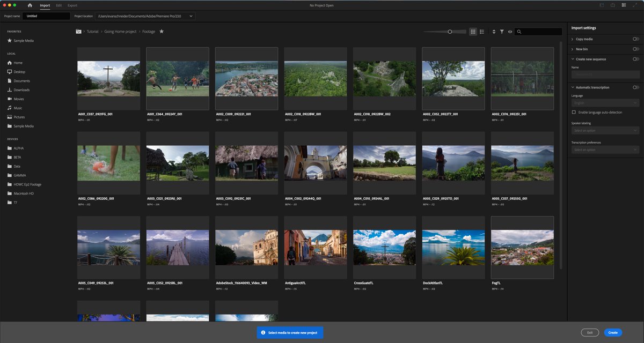Toggle Copy media switch on
644x343 pixels.
636,39
